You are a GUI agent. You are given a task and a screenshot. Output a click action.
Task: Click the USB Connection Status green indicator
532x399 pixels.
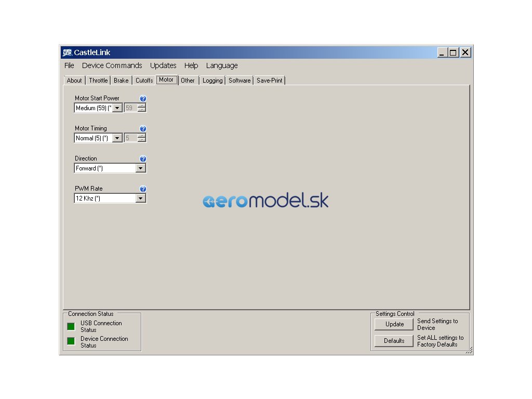pyautogui.click(x=71, y=326)
